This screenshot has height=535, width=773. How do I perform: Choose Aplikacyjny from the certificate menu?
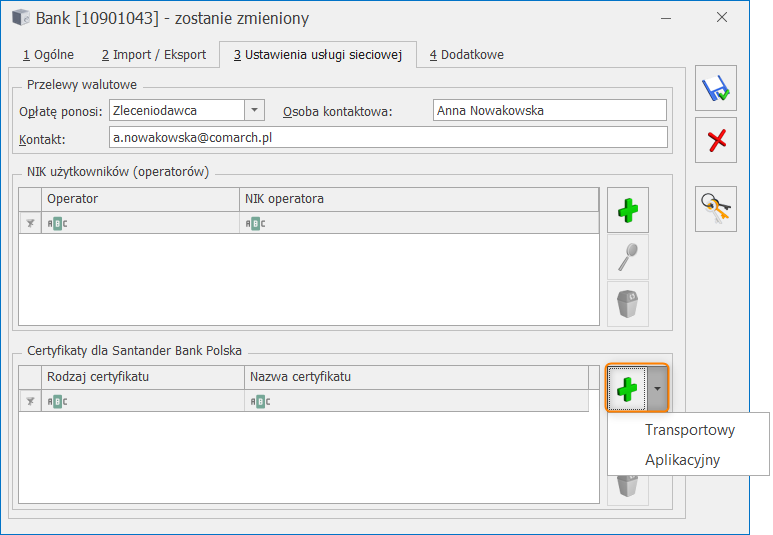(682, 460)
